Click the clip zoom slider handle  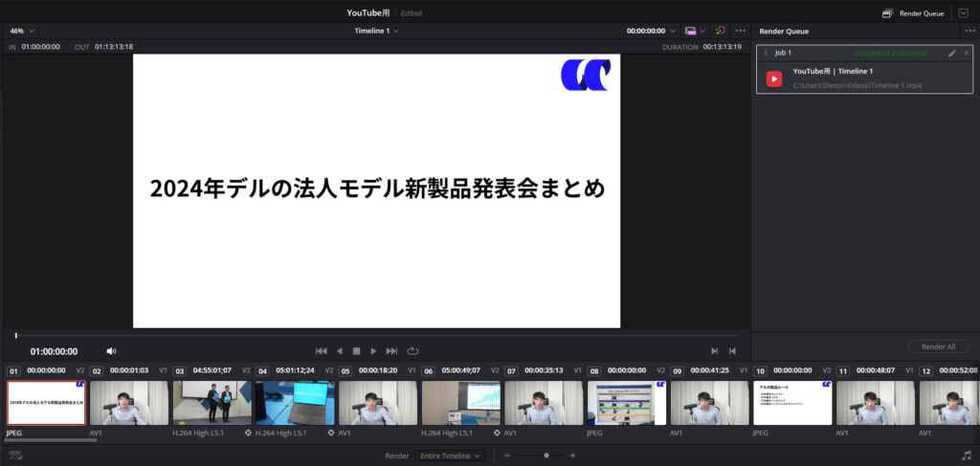coord(546,456)
